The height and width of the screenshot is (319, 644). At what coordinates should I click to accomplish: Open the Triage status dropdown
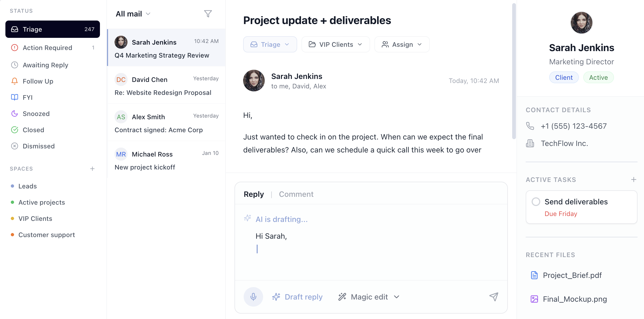(270, 44)
